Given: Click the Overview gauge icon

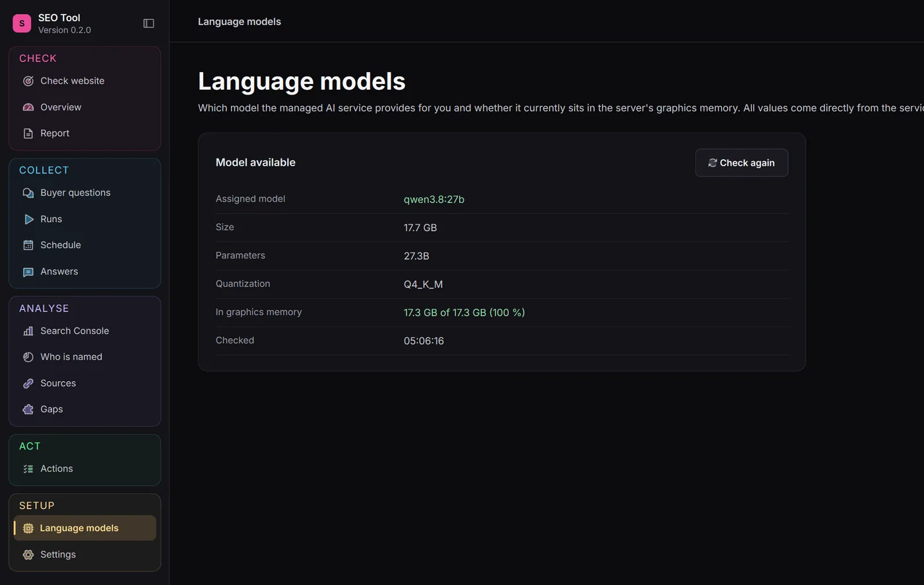Looking at the screenshot, I should pyautogui.click(x=28, y=107).
